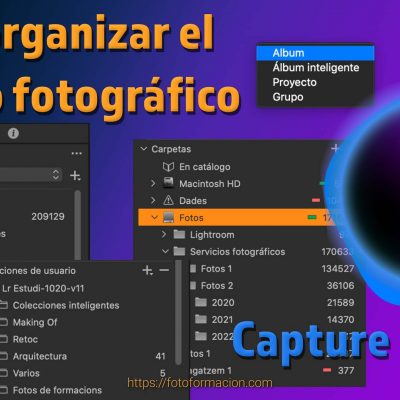
Task: Open the up-down stepper dropdown
Action: coord(56,175)
